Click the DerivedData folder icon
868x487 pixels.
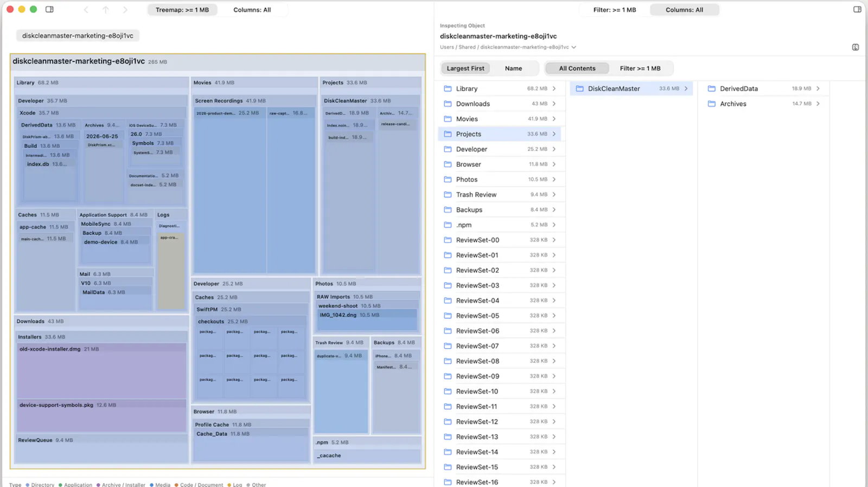tap(712, 88)
